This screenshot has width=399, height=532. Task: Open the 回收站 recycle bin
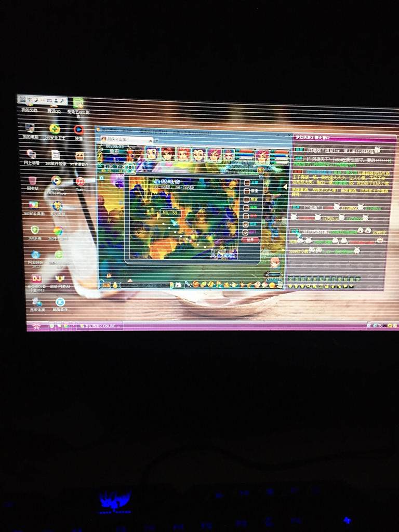32,180
